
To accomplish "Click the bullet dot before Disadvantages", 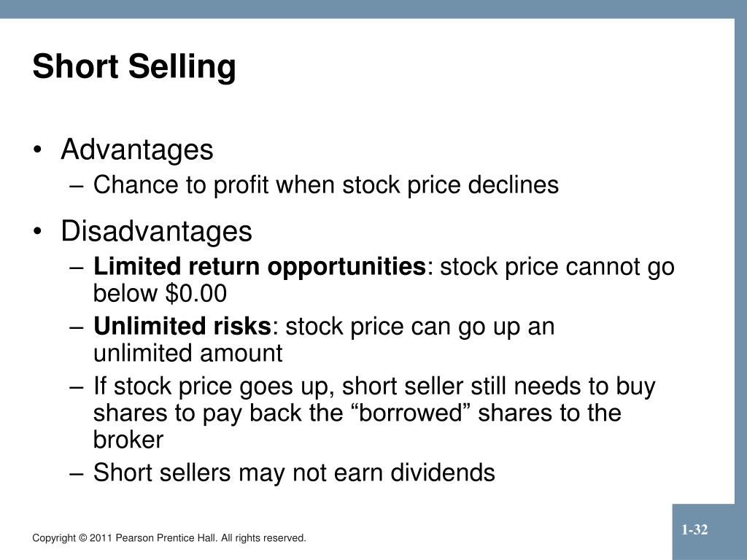I will tap(38, 232).
